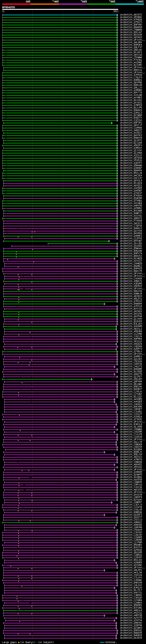Select the label UniRef100_B8HLU8
146x644 pixels.
click(131, 85)
